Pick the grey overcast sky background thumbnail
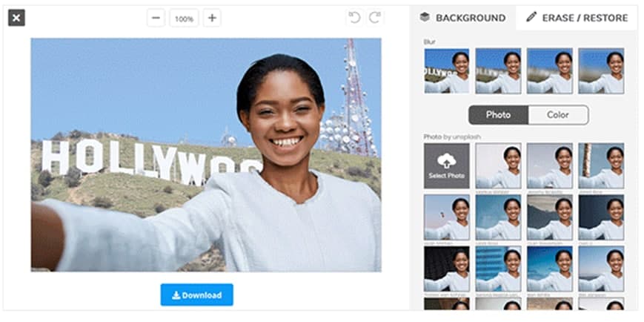 coord(550,165)
